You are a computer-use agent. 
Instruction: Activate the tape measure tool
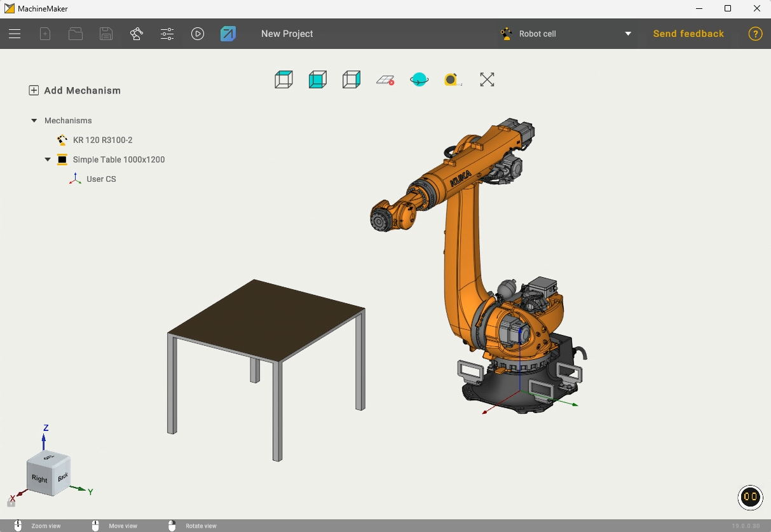coord(452,79)
